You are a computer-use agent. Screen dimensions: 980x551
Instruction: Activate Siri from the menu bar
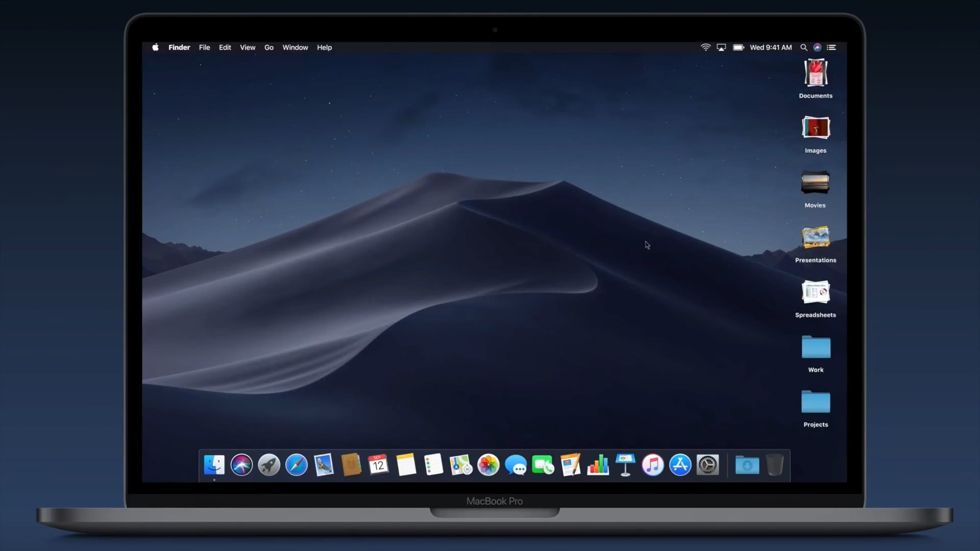[x=817, y=47]
